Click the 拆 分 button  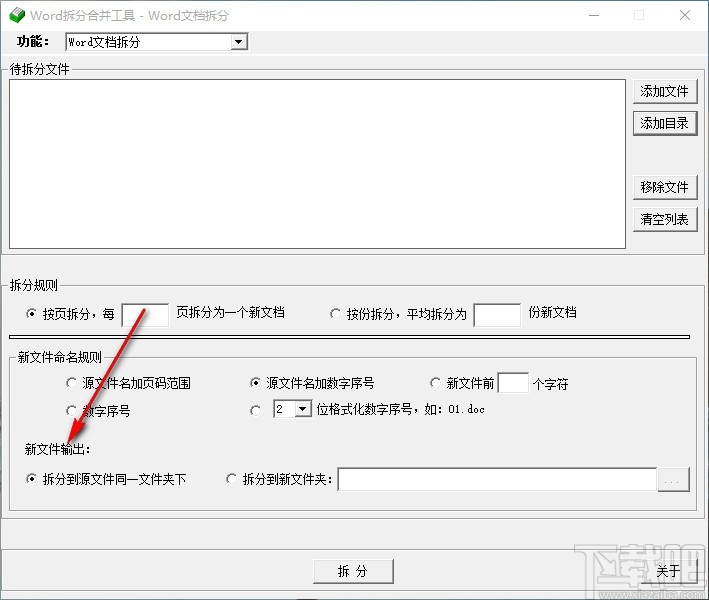[x=353, y=571]
